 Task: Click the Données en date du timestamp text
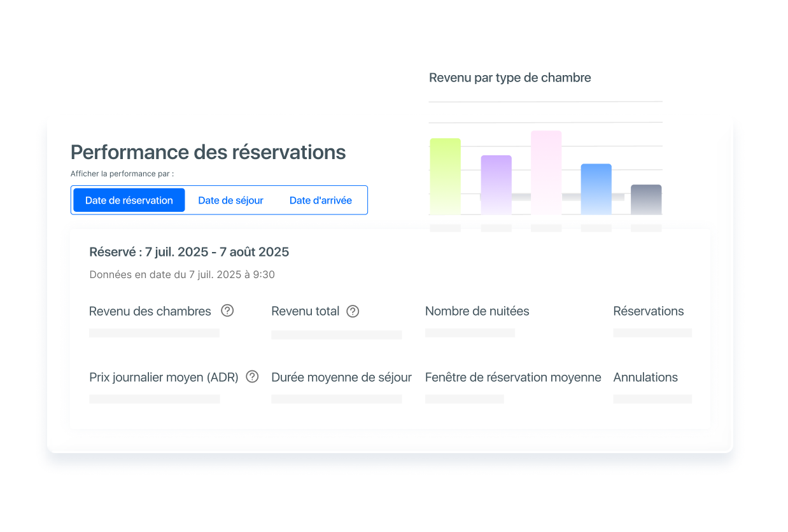coord(182,275)
